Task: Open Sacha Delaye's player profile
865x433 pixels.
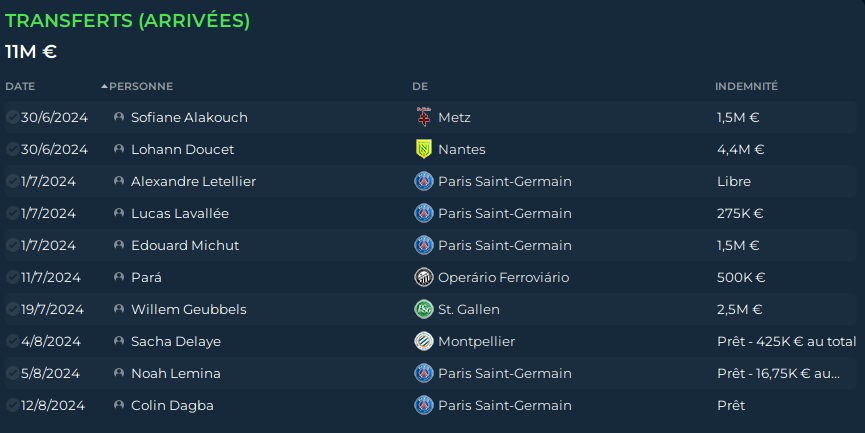Action: [176, 341]
